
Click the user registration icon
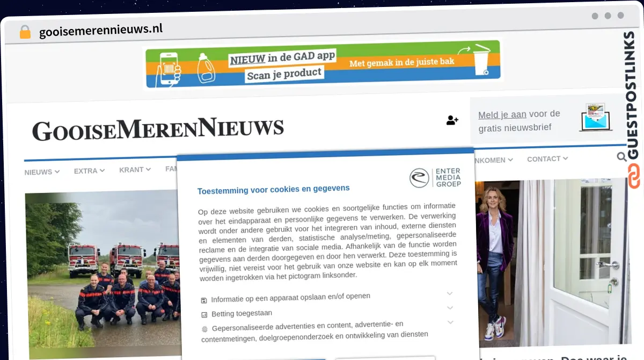coord(452,120)
